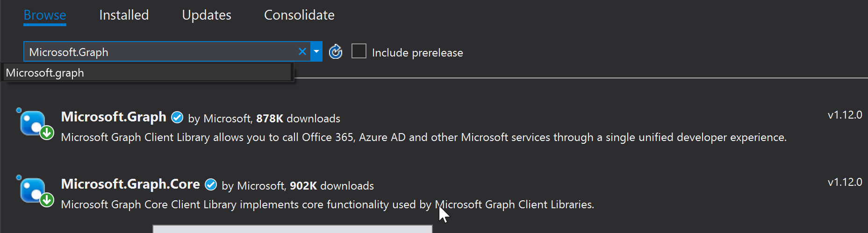Select the Microsoft.Graph.Core package title

(x=130, y=184)
